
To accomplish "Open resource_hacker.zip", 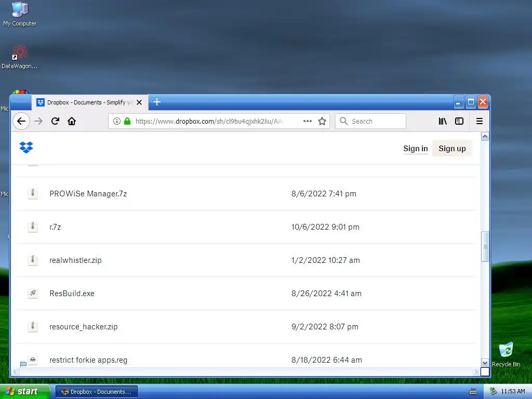I will tap(84, 327).
